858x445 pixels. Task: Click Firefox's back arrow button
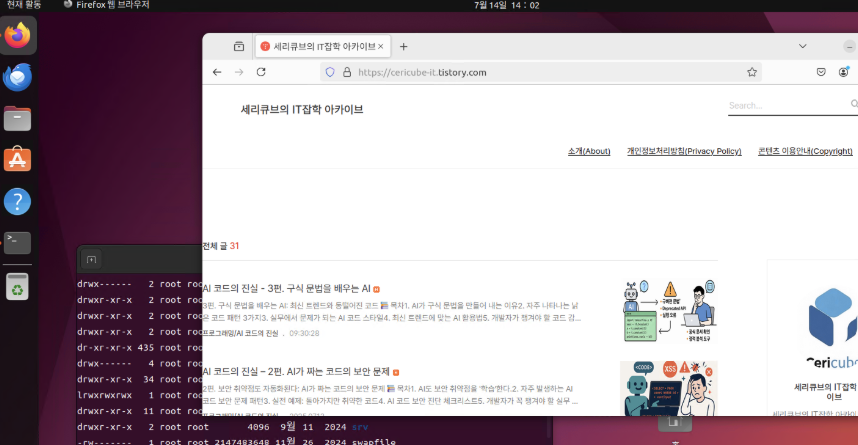click(217, 72)
